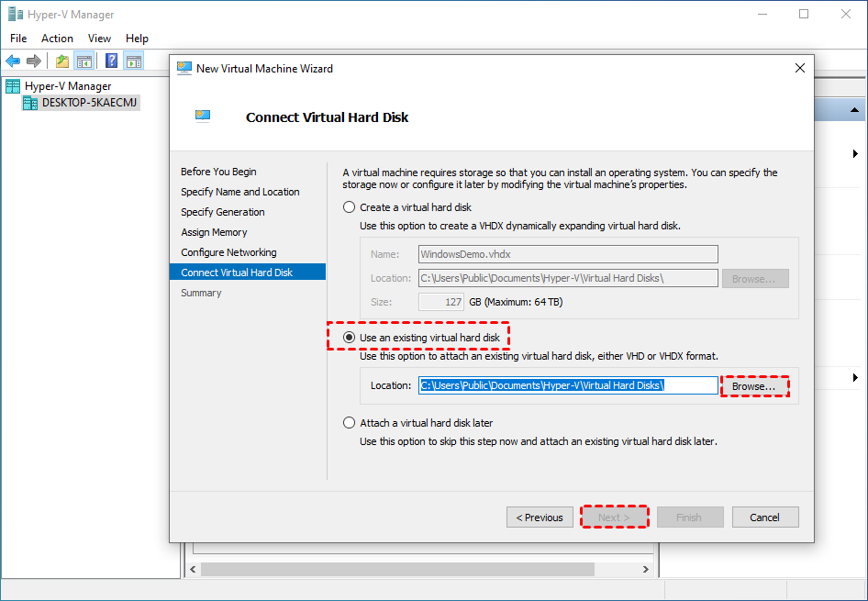868x601 pixels.
Task: Click the Next button
Action: [615, 518]
